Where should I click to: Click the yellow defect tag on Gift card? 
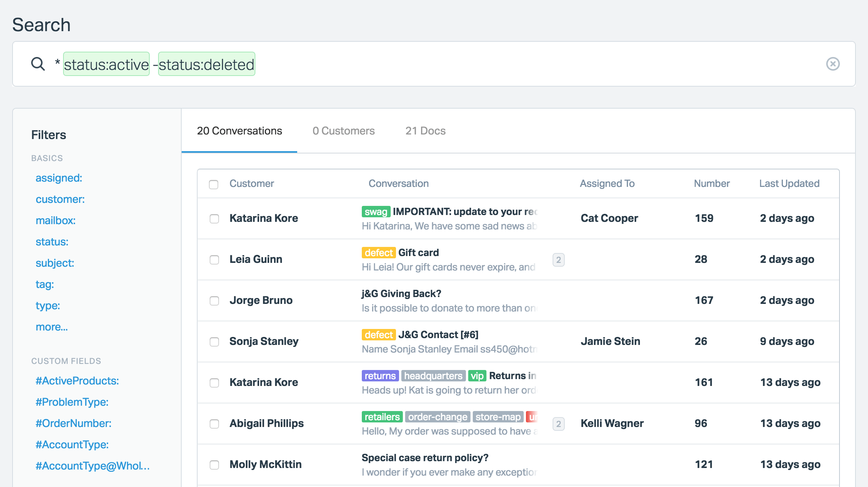click(x=379, y=253)
